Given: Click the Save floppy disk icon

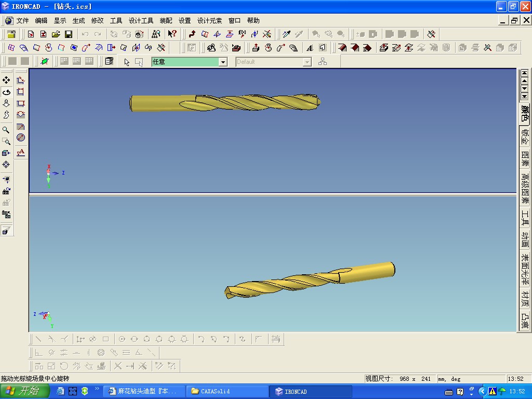Looking at the screenshot, I should pos(69,34).
